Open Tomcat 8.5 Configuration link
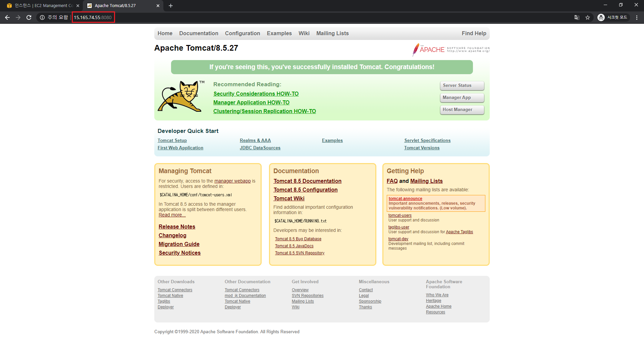644x349 pixels. coord(306,190)
